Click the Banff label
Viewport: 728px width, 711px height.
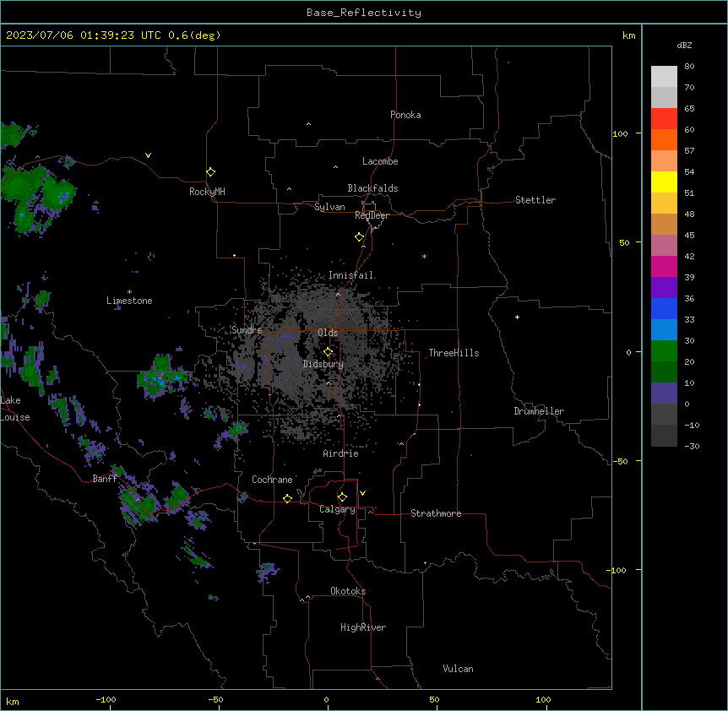pyautogui.click(x=105, y=479)
